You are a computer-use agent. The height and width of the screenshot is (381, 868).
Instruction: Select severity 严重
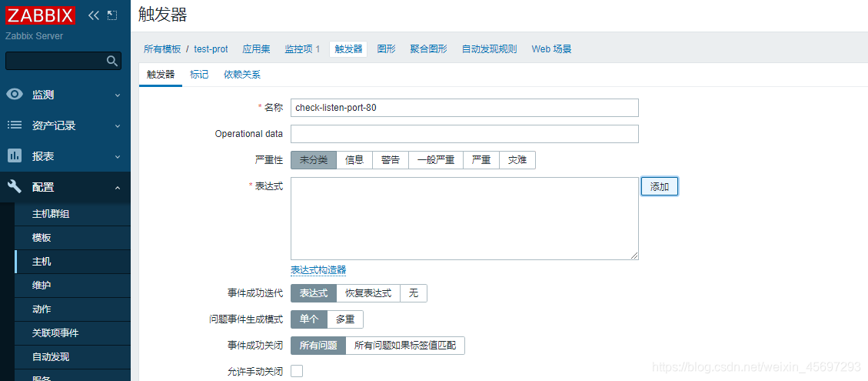[481, 160]
